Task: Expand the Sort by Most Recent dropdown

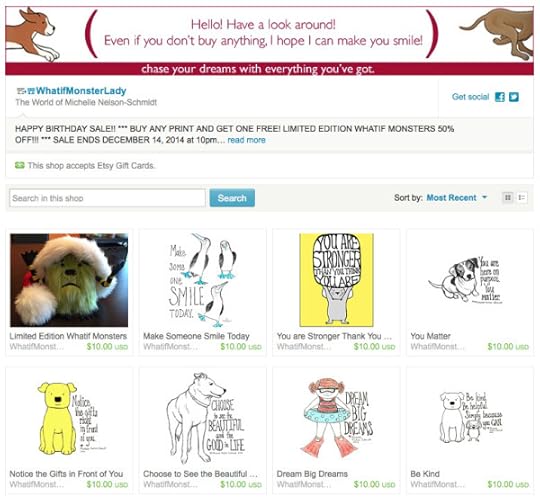Action: pyautogui.click(x=457, y=198)
